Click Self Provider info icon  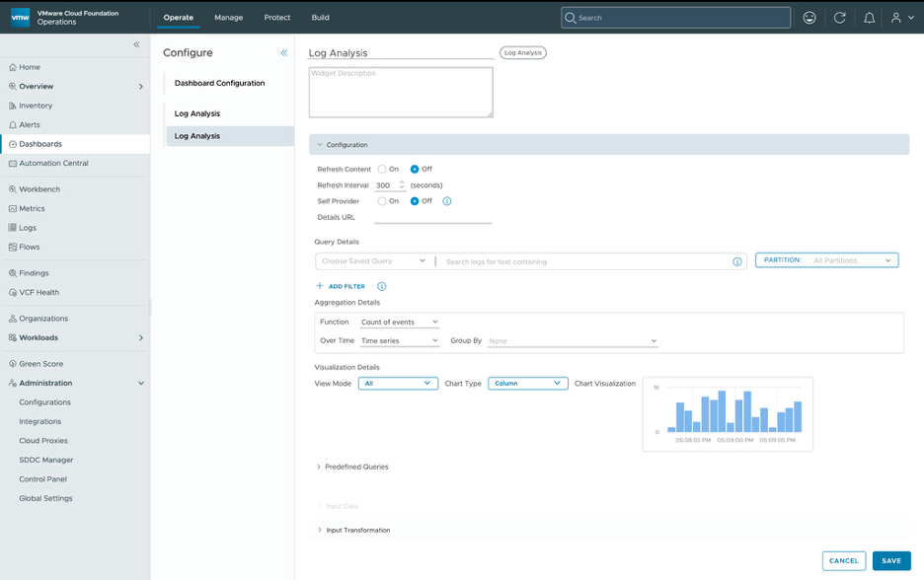click(446, 201)
